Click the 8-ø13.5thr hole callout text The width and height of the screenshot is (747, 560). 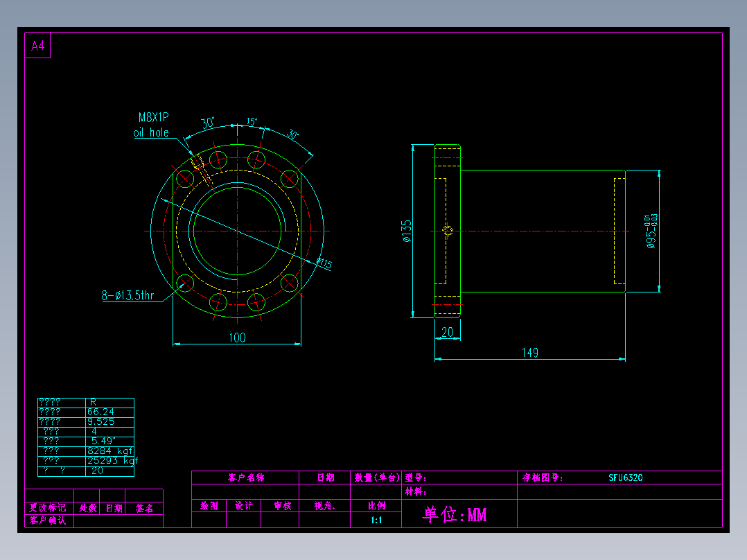click(x=128, y=295)
